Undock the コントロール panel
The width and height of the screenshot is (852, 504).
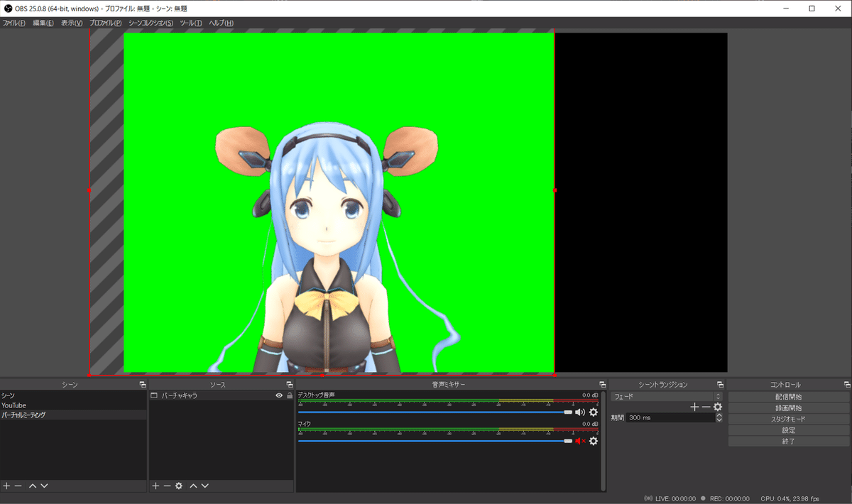[x=846, y=384]
